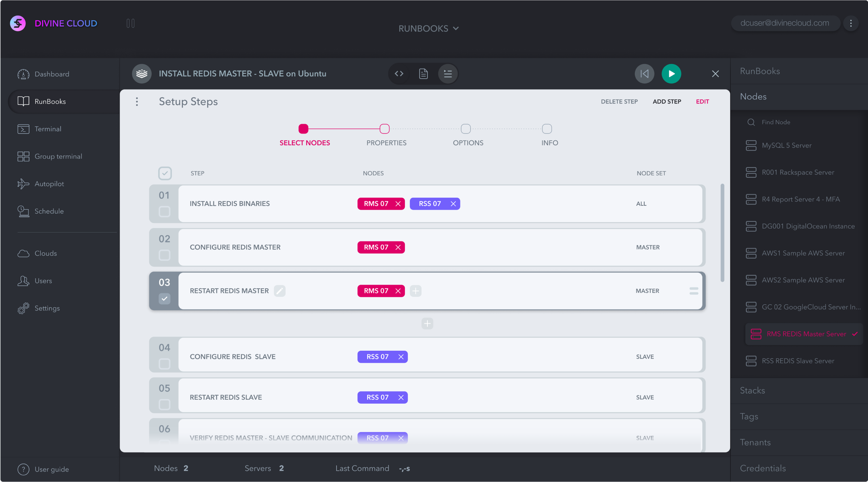This screenshot has height=482, width=868.
Task: Remove RSS 07 from Install Redis Binaries
Action: click(453, 204)
